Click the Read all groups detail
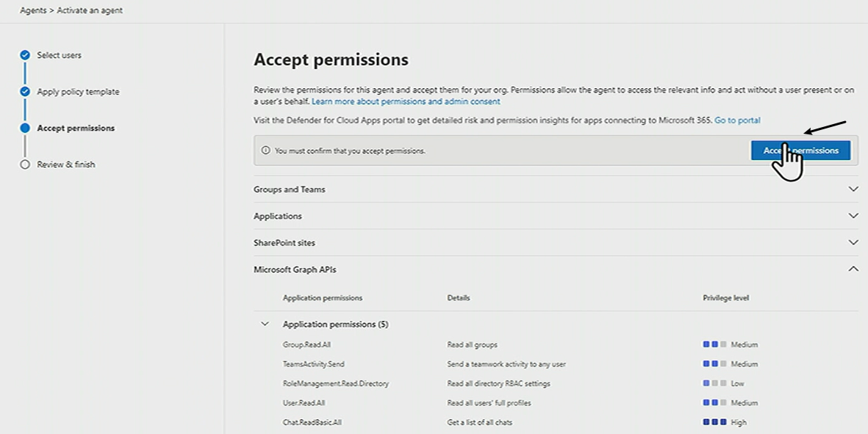This screenshot has height=434, width=868. (x=472, y=344)
